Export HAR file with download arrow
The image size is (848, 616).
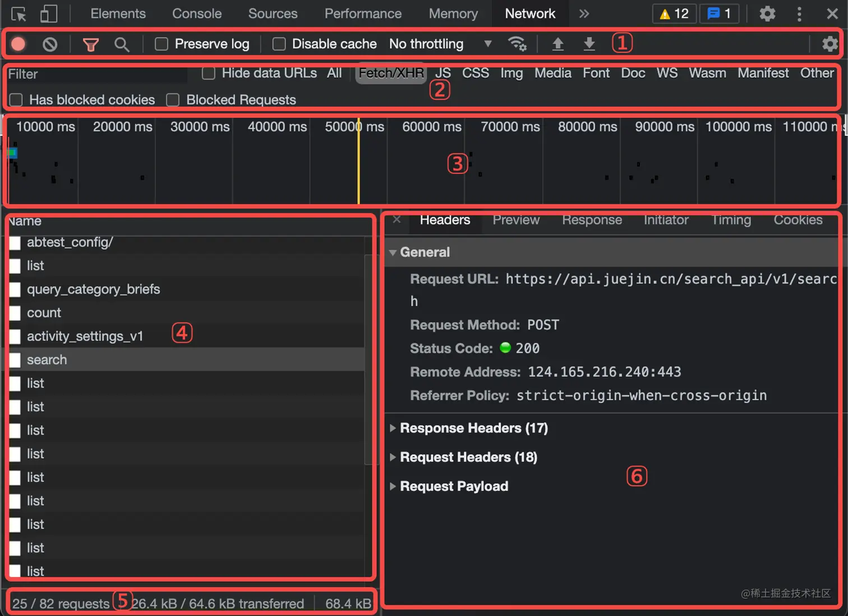pyautogui.click(x=589, y=44)
